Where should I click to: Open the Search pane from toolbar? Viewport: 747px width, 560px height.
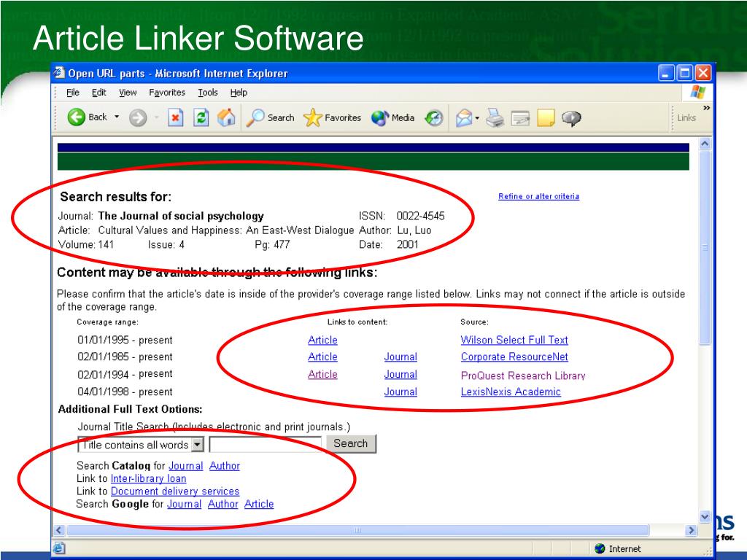(x=270, y=117)
